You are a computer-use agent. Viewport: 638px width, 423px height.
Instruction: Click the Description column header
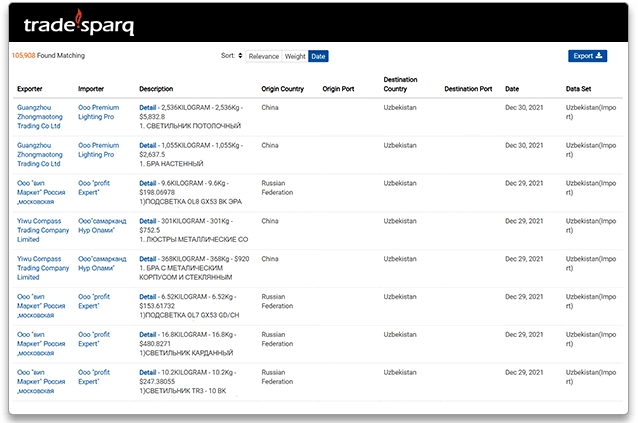tap(156, 89)
